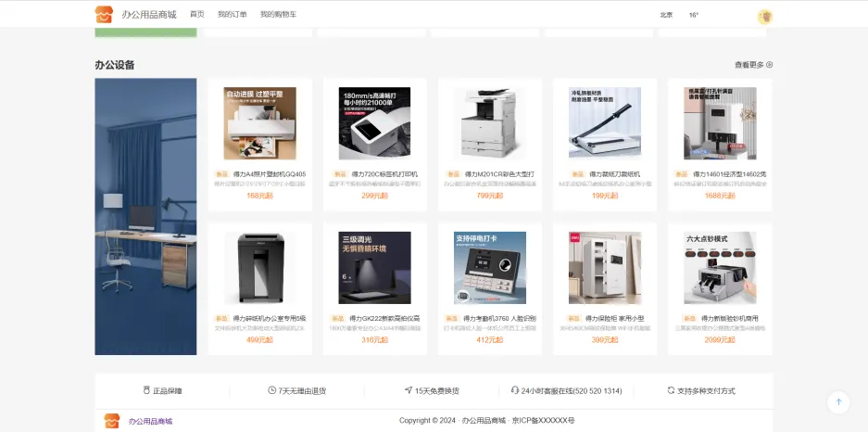Click the black paper shredder product image
The width and height of the screenshot is (868, 432).
[x=259, y=268]
